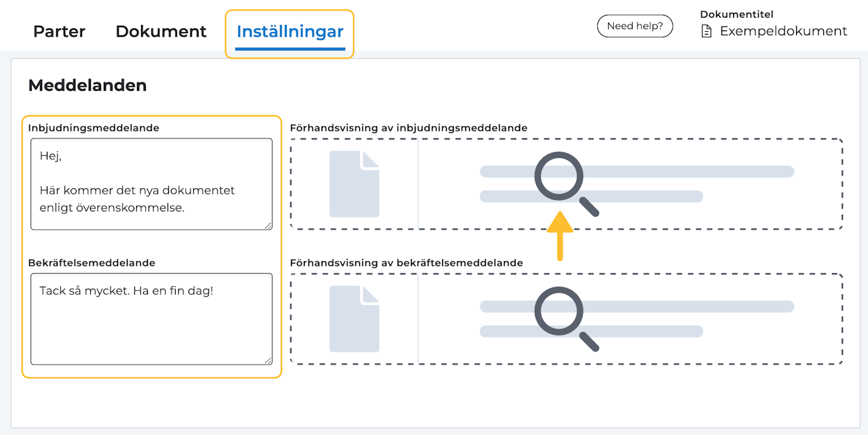The height and width of the screenshot is (435, 868).
Task: Click the magnifier in the confirmation preview
Action: coord(566,318)
